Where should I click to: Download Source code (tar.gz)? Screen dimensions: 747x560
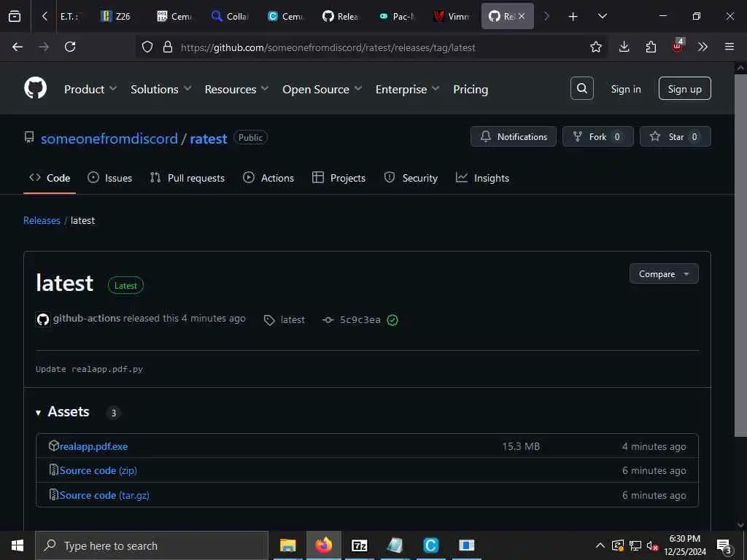pyautogui.click(x=104, y=495)
